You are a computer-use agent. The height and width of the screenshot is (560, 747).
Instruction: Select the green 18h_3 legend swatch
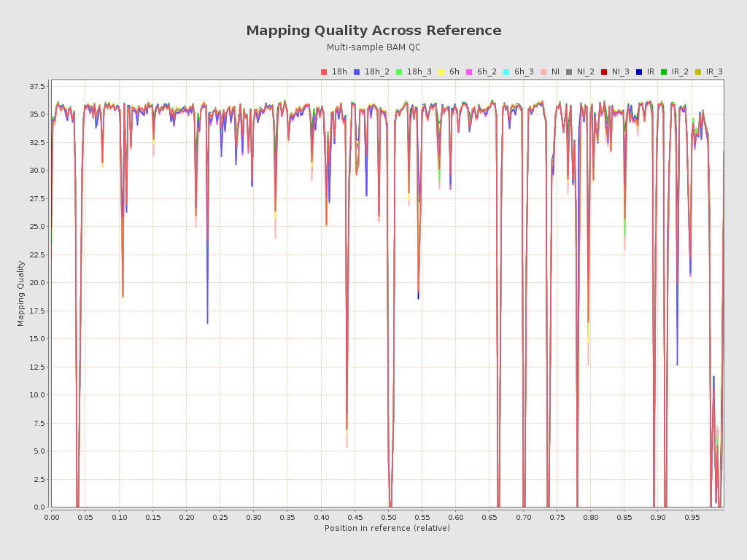[399, 72]
